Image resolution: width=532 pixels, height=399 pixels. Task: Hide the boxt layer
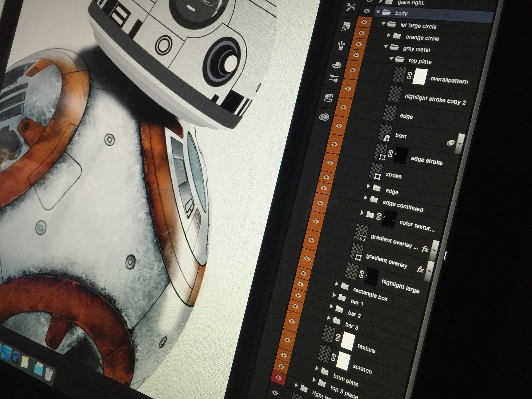click(339, 126)
